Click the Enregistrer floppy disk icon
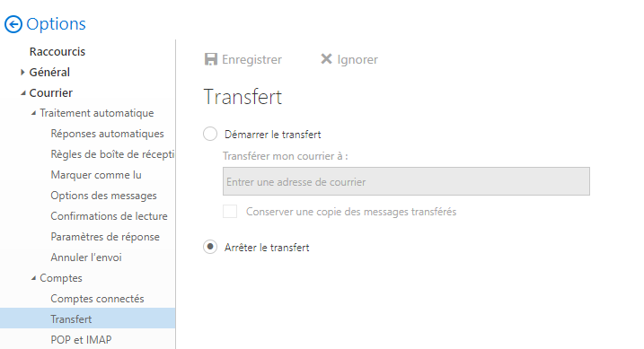 pyautogui.click(x=211, y=59)
